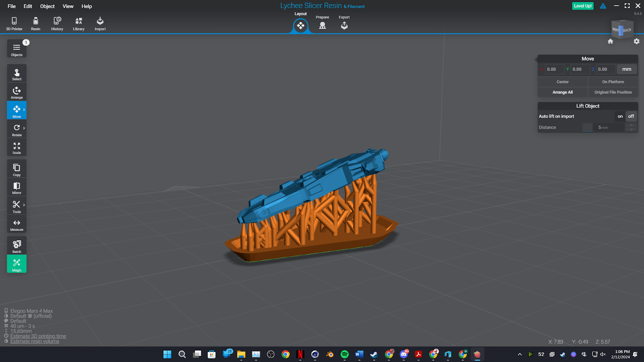Open the Object menu
Image resolution: width=644 pixels, height=362 pixels.
(x=47, y=6)
